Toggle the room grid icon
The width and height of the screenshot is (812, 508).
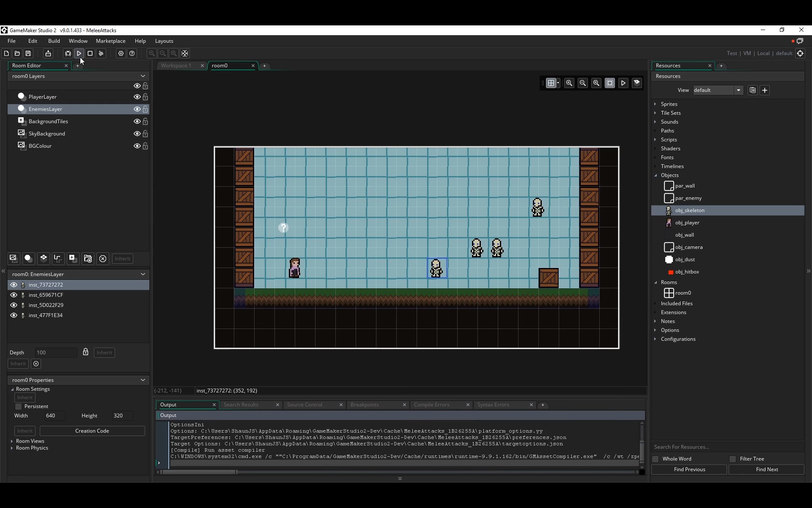click(551, 83)
